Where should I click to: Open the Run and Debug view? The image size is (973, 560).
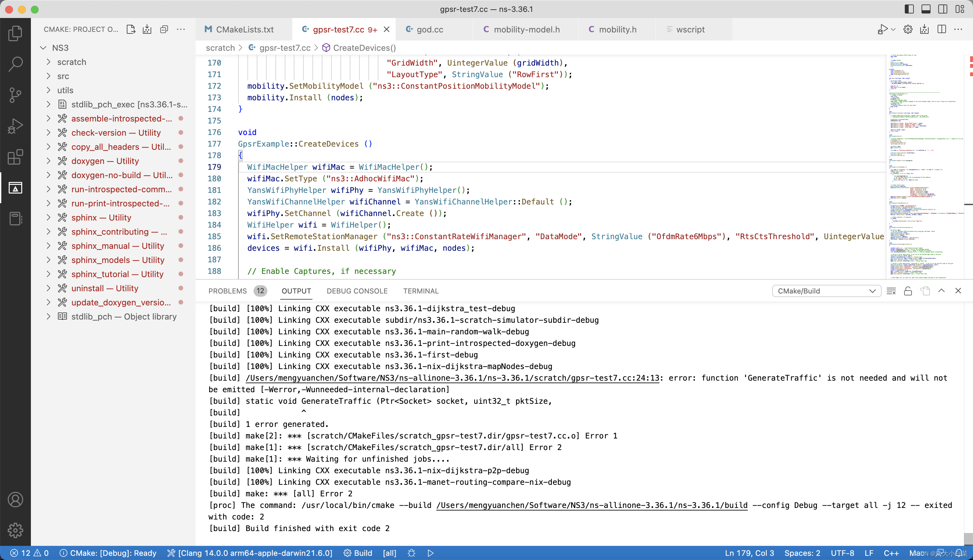point(15,126)
